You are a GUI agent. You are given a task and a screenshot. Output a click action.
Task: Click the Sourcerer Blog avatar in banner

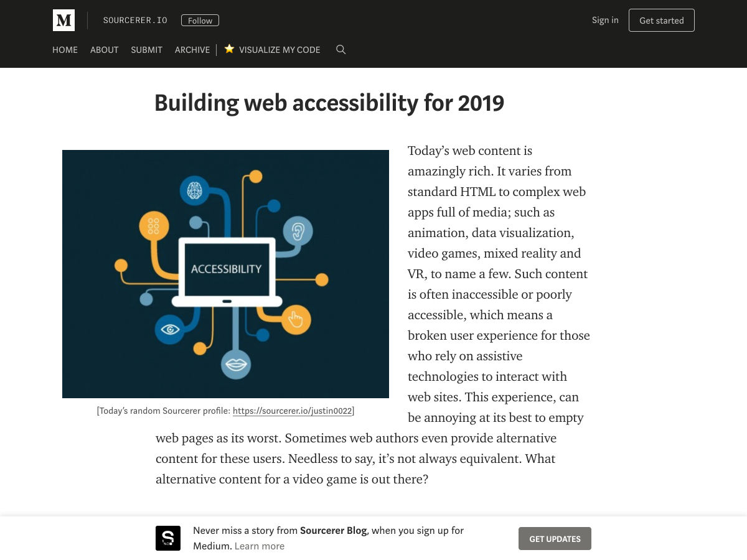(168, 538)
